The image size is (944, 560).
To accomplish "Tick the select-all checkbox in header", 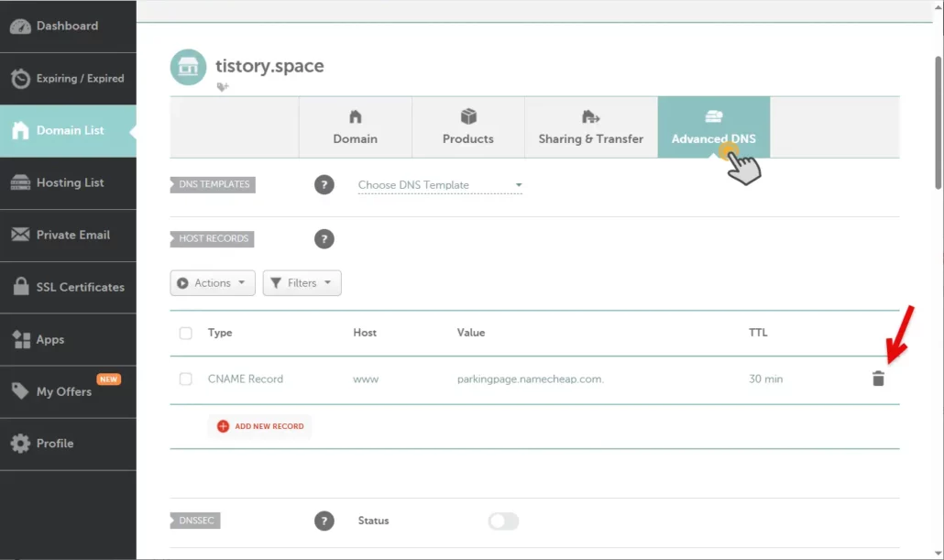I will (185, 333).
